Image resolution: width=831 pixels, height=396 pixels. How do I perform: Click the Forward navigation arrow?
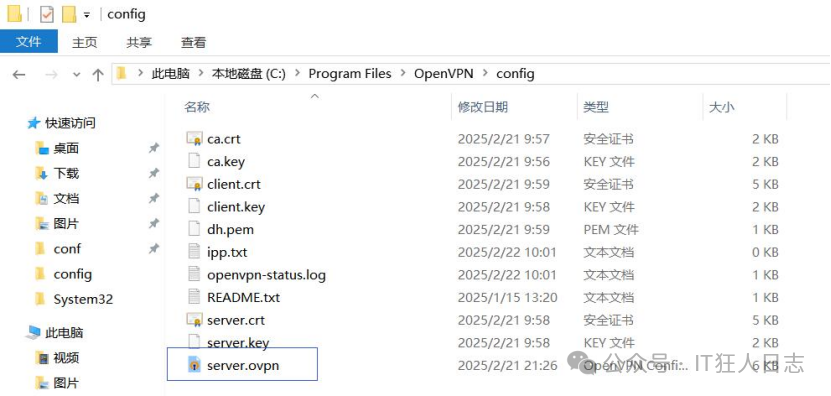tap(51, 75)
